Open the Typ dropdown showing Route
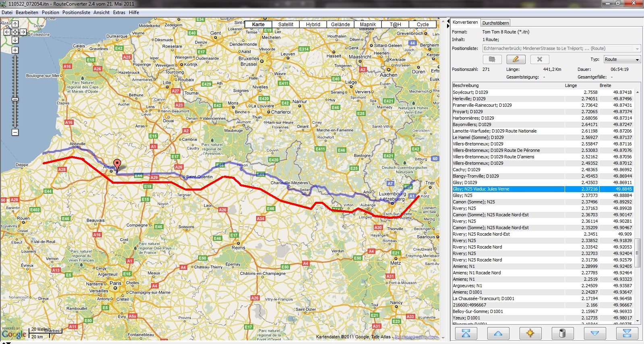Image resolution: width=644 pixels, height=344 pixels. 622,59
